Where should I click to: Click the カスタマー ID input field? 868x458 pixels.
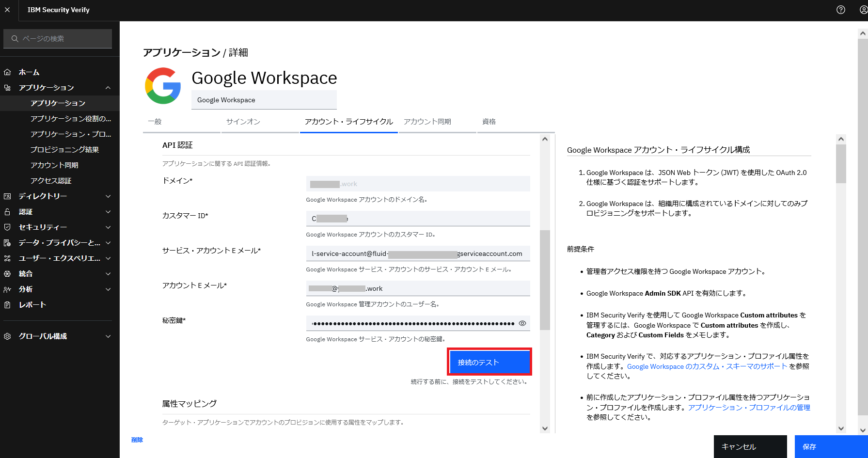(x=418, y=219)
